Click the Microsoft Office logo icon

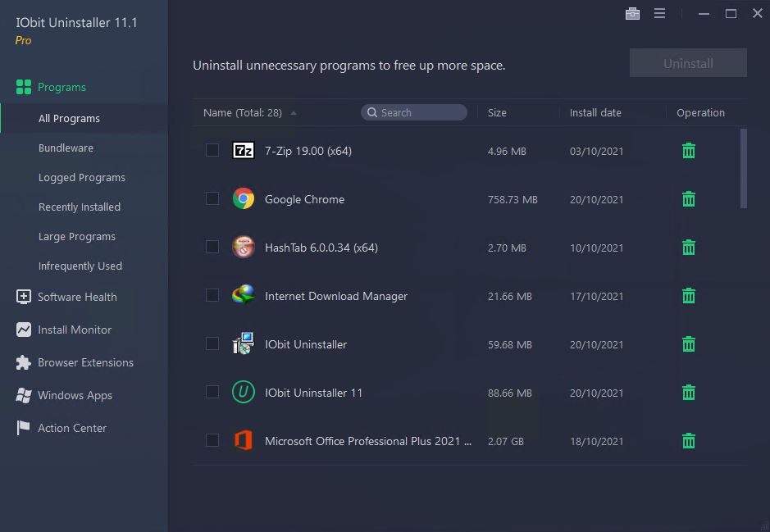click(243, 440)
